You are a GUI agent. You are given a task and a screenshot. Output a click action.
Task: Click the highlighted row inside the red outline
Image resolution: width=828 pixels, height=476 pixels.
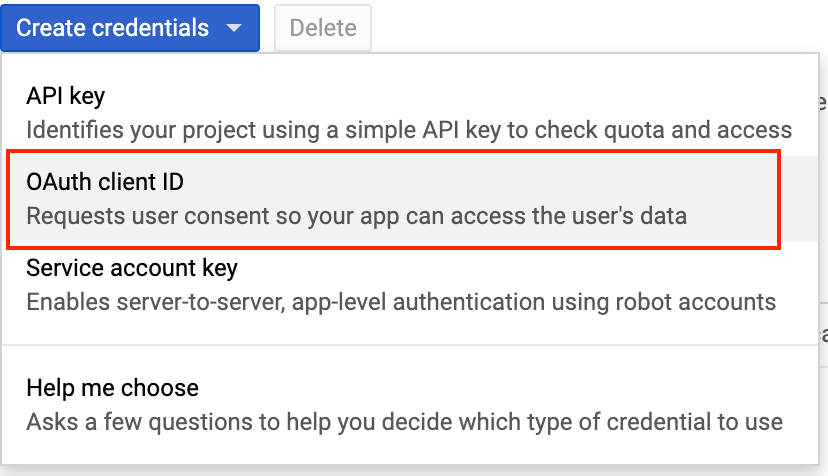394,199
